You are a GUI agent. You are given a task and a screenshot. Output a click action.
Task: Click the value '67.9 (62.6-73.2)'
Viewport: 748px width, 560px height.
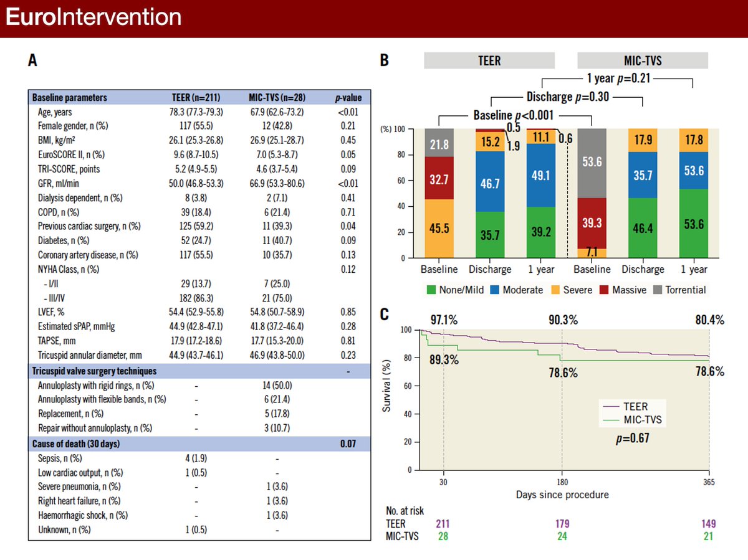[276, 112]
